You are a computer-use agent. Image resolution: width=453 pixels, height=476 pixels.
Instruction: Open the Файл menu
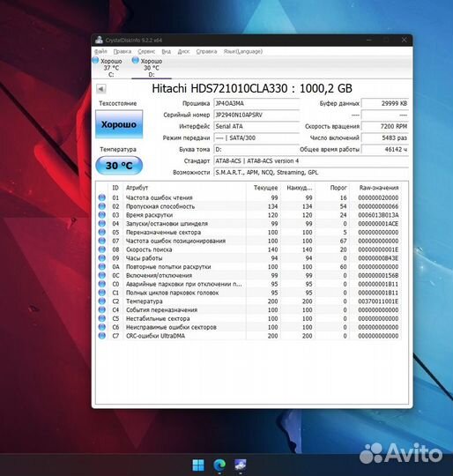(x=100, y=51)
